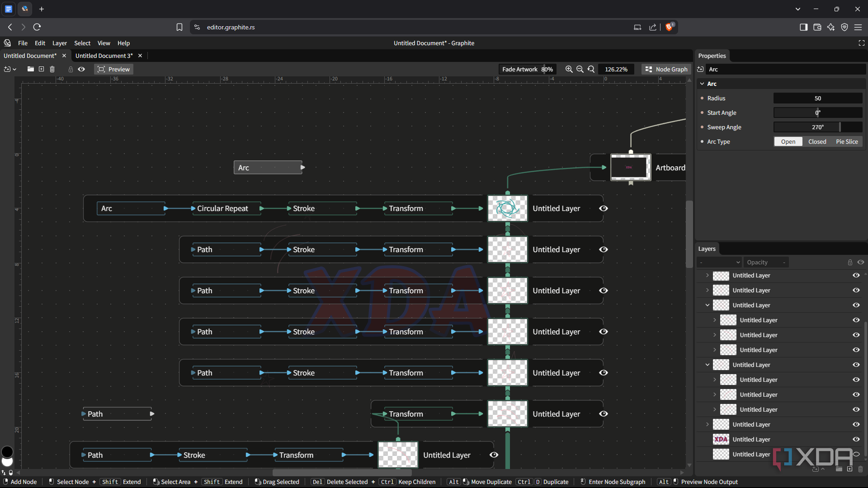Hide the layer fed by Circular Repeat

tap(604, 208)
